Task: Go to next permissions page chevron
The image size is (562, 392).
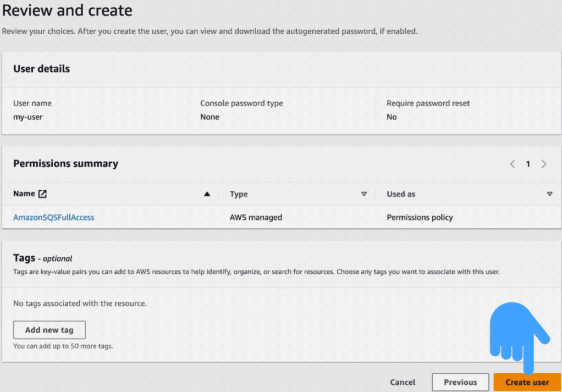Action: pyautogui.click(x=544, y=164)
